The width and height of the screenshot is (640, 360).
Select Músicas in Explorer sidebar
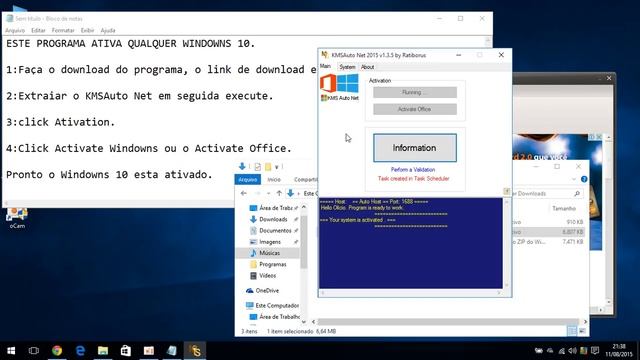click(268, 253)
